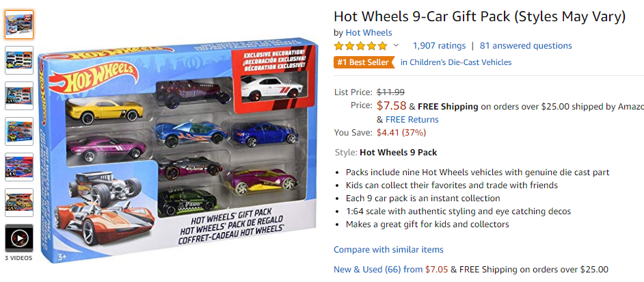Click the #1 Best Seller badge
Image resolution: width=644 pixels, height=282 pixels.
tap(364, 62)
